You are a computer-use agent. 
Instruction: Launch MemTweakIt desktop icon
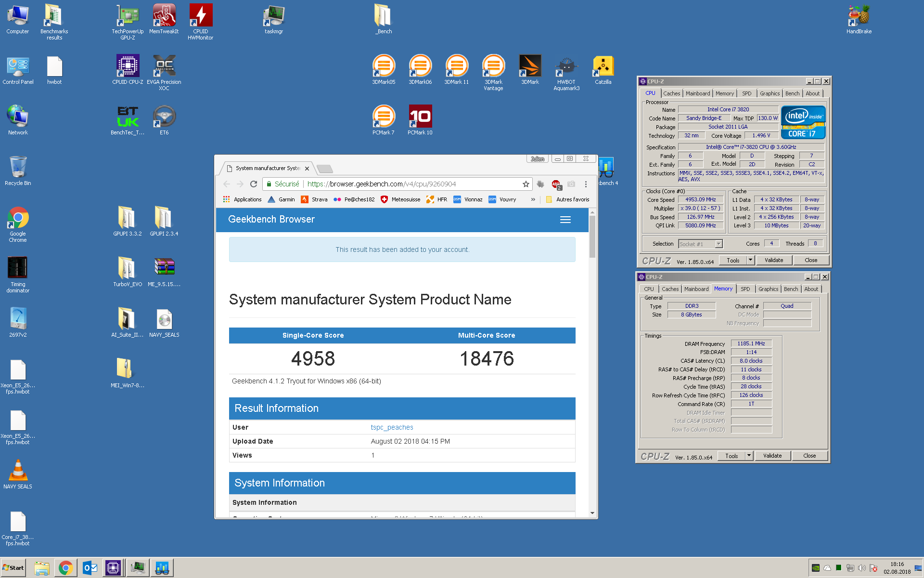coord(164,19)
